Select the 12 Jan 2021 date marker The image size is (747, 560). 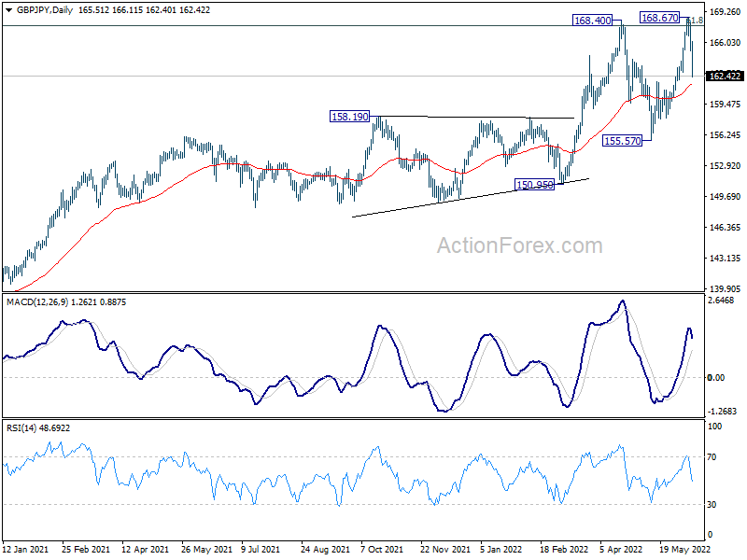26,549
